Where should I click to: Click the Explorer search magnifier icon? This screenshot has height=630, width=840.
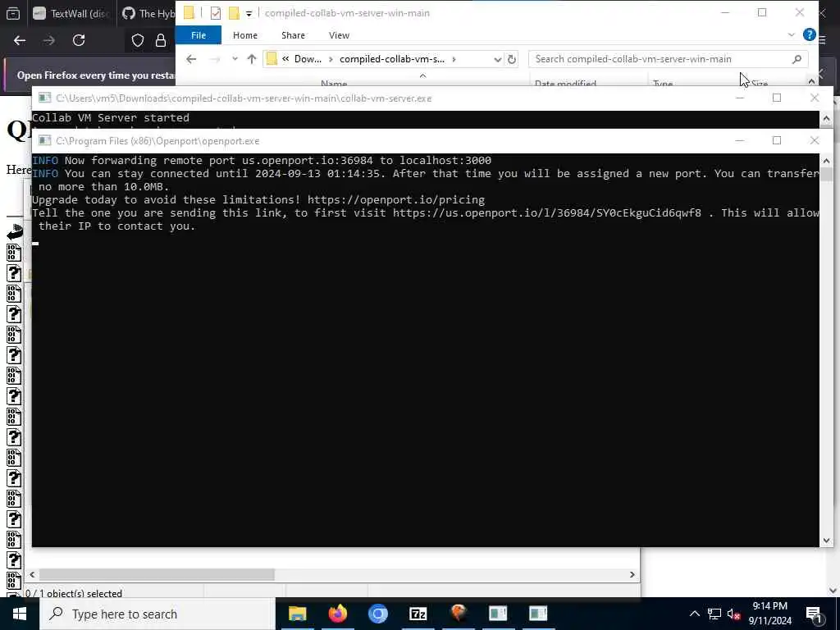pyautogui.click(x=797, y=59)
